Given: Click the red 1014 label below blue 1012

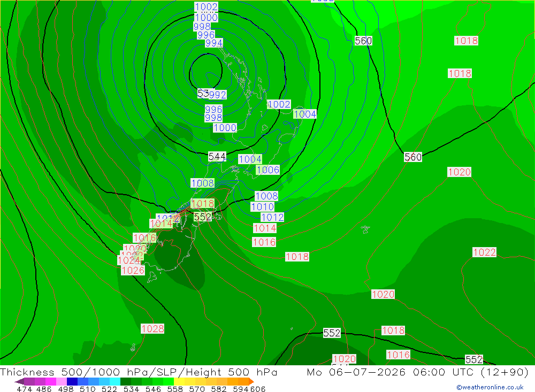Looking at the screenshot, I should [x=265, y=228].
